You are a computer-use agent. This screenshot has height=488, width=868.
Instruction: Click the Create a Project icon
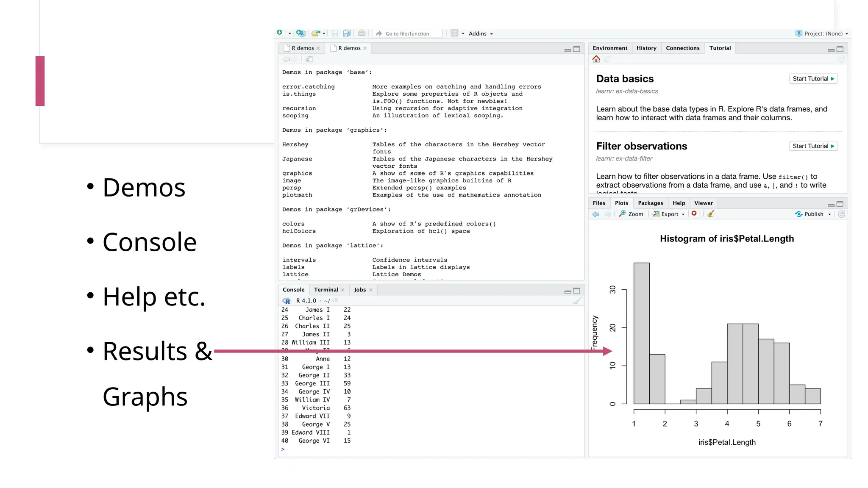coord(300,33)
